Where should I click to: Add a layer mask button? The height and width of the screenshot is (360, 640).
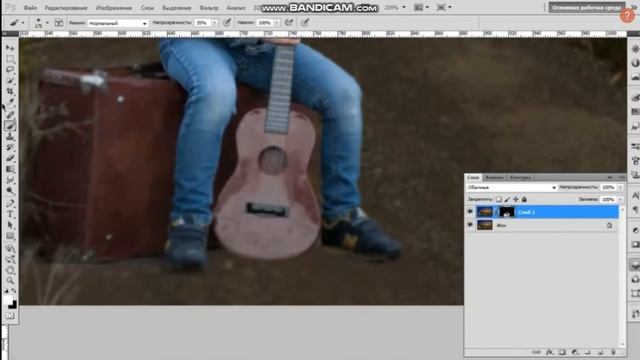coord(562,352)
